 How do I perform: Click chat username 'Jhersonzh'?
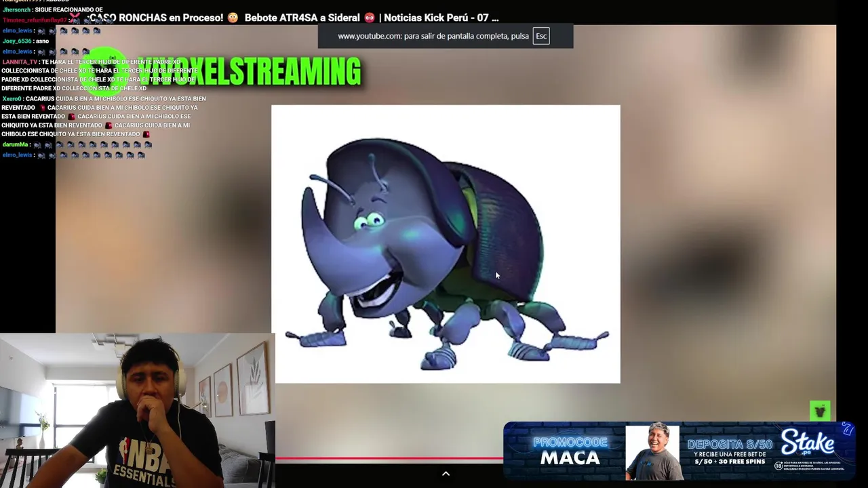click(x=16, y=10)
